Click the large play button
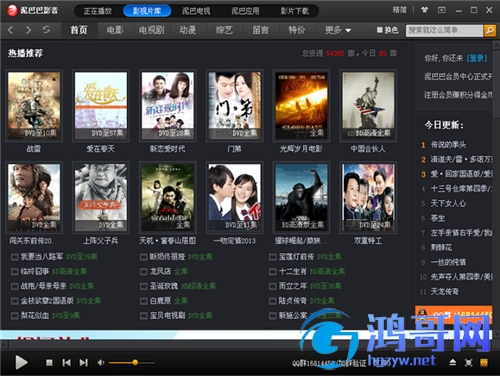The image size is (500, 376). pyautogui.click(x=21, y=362)
